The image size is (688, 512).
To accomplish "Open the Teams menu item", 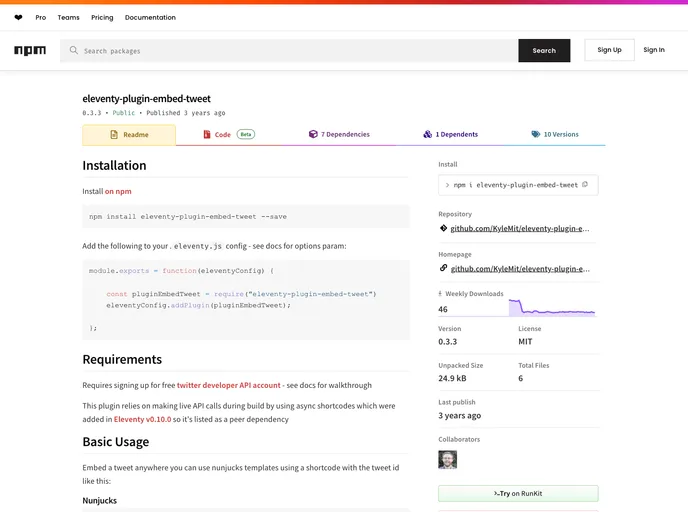I will pos(68,18).
